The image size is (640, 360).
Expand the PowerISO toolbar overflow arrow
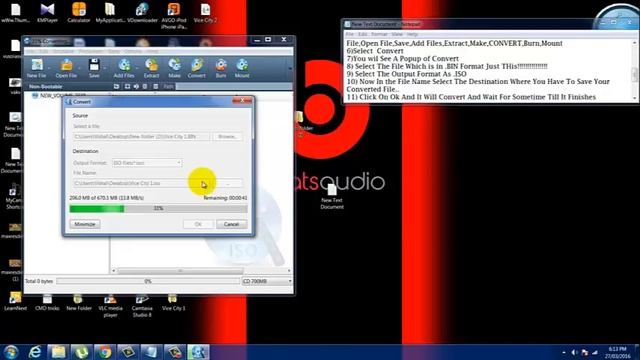pyautogui.click(x=290, y=68)
